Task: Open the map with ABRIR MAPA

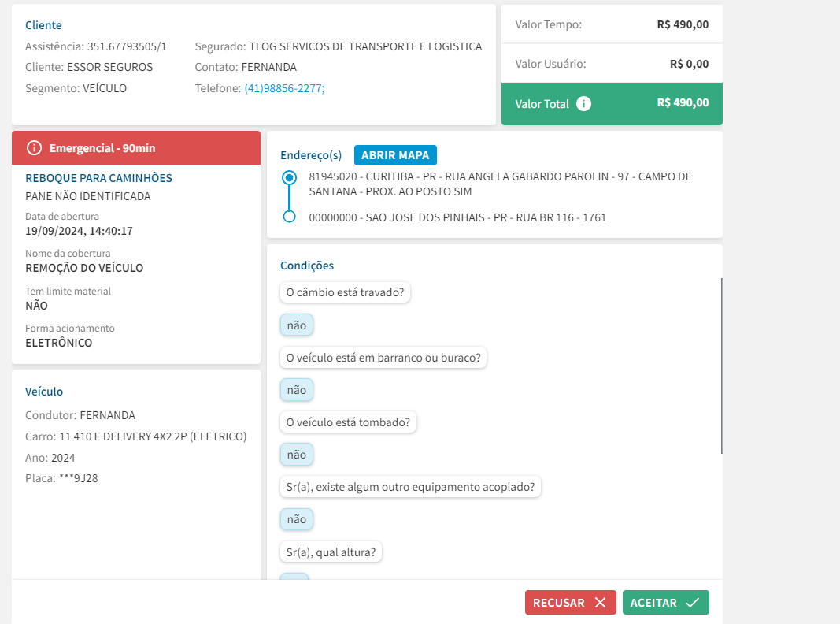Action: pos(395,155)
